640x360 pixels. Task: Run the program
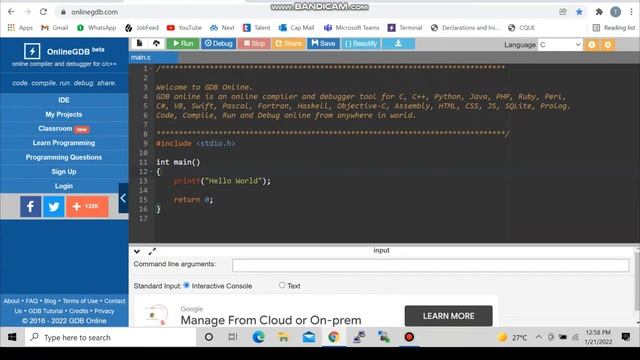click(183, 43)
